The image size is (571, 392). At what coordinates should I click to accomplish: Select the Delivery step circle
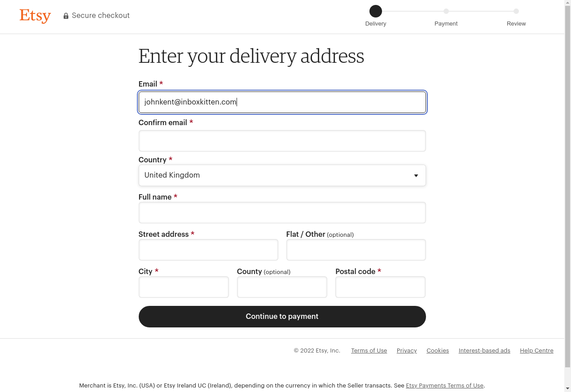pos(376,11)
